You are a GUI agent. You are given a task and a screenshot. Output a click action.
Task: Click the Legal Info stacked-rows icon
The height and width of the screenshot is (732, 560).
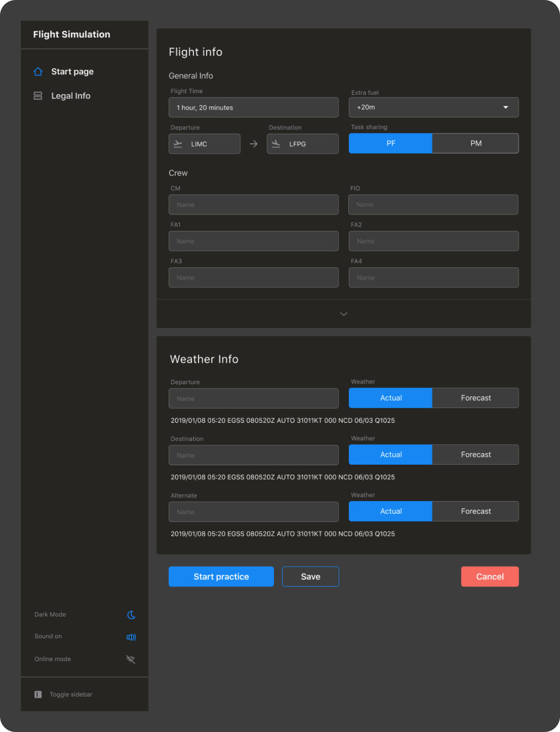(x=38, y=96)
